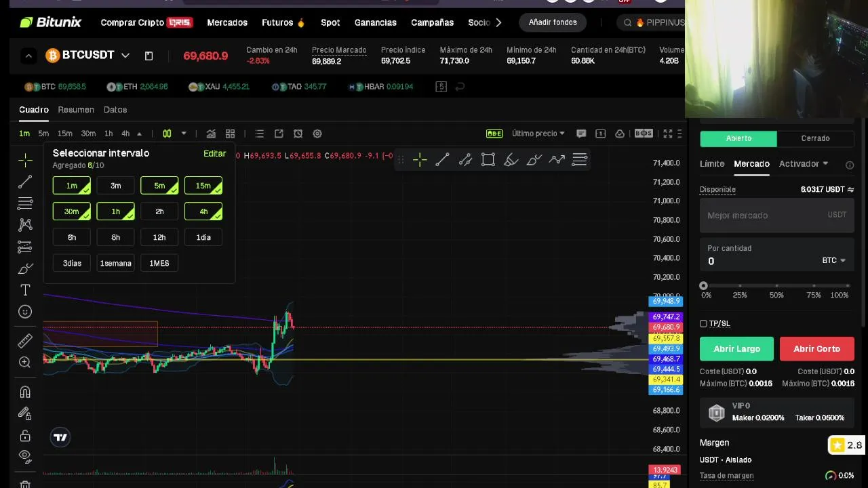Click the Por cantidad input field
Image resolution: width=868 pixels, height=488 pixels.
776,255
